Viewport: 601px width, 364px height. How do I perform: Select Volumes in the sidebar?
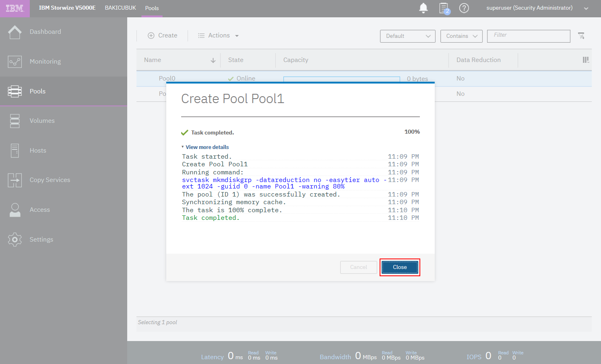click(42, 121)
